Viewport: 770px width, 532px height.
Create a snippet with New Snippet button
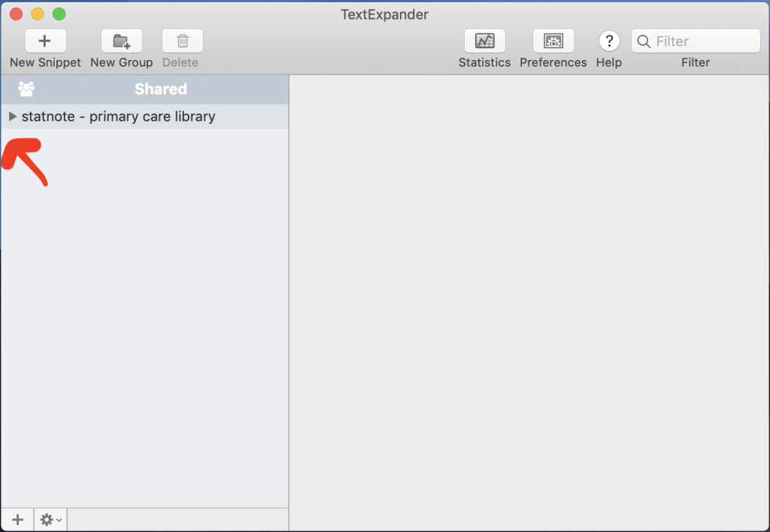[45, 41]
